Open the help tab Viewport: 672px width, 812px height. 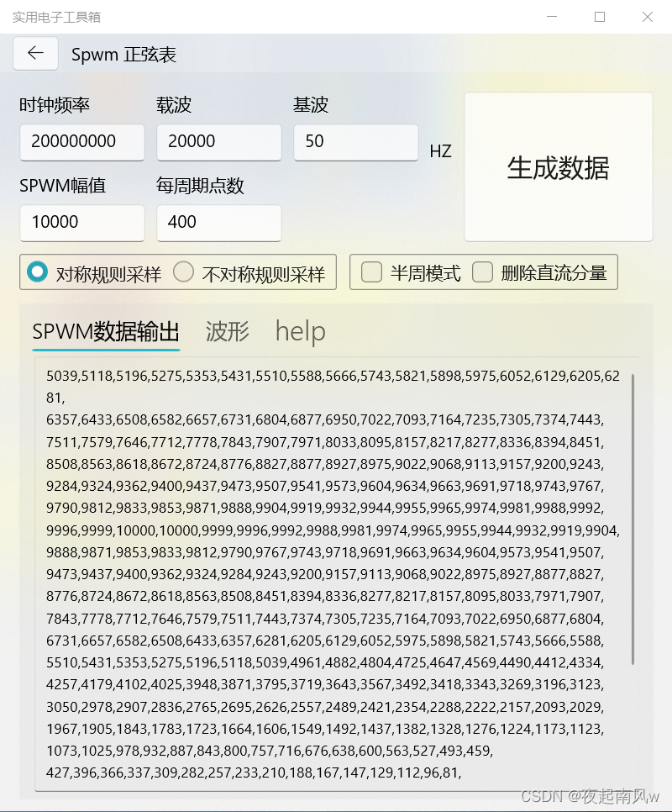coord(299,332)
